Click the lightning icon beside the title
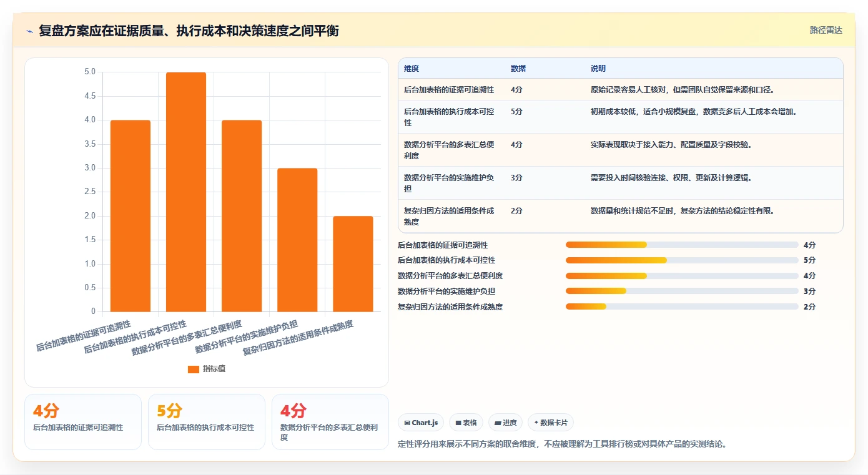This screenshot has width=868, height=475. pyautogui.click(x=30, y=31)
